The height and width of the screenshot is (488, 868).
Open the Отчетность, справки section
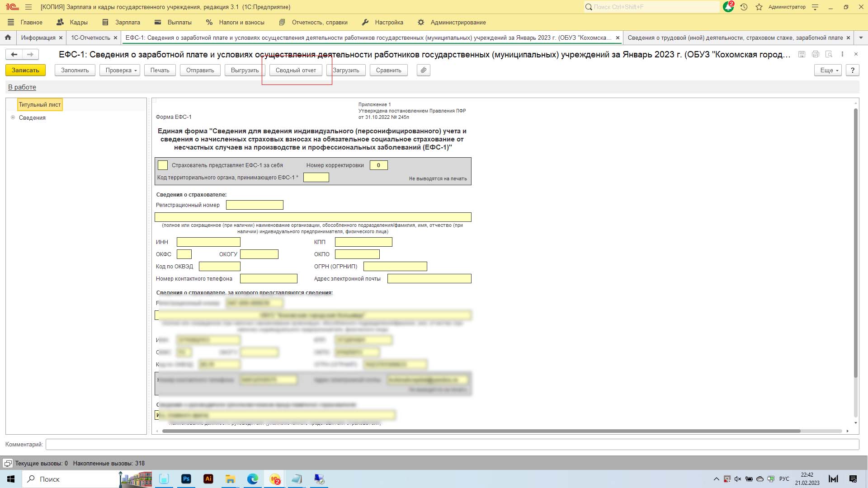(313, 22)
